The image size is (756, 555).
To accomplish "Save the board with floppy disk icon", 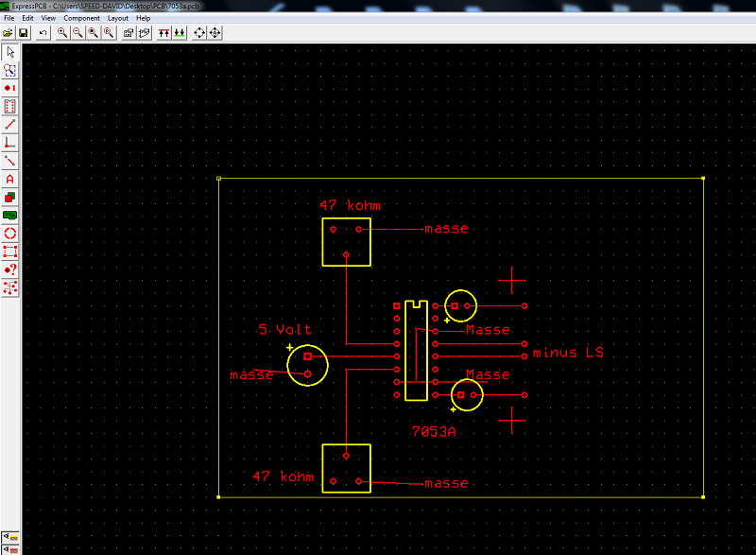I will [x=23, y=33].
